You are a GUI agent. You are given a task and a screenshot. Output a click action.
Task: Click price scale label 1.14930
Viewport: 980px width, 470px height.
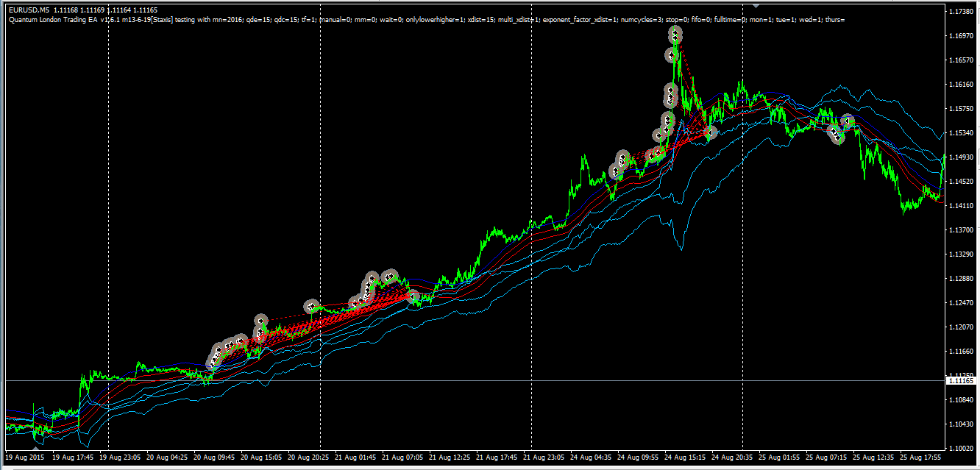(961, 158)
